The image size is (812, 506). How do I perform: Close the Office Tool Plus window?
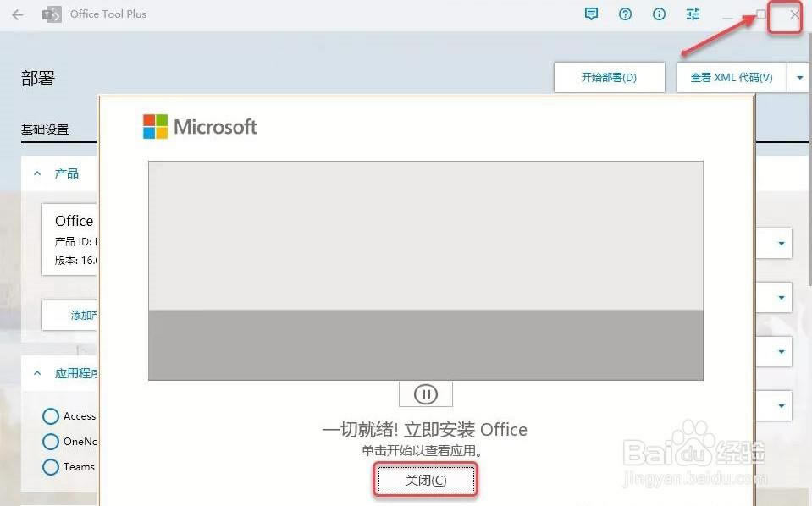coord(794,14)
